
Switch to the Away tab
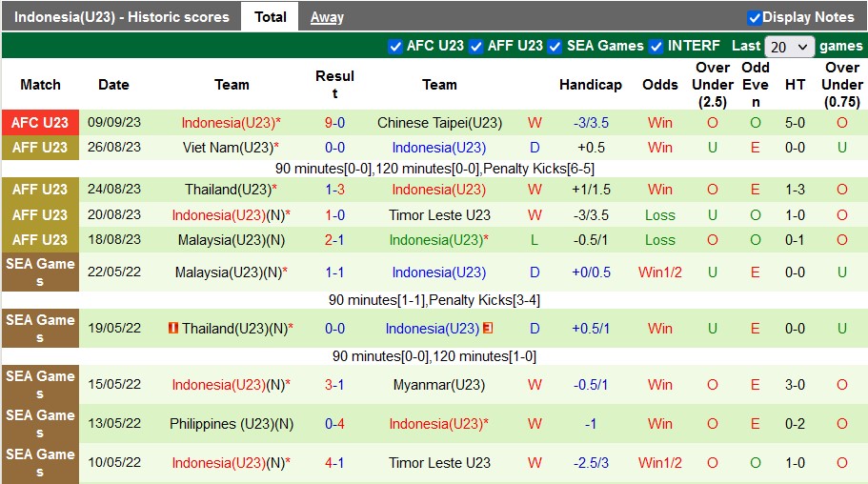coord(327,17)
